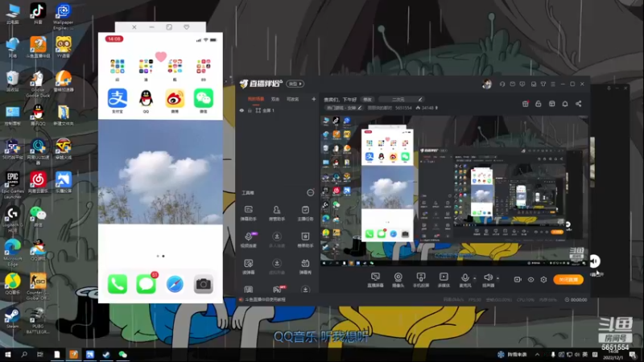The width and height of the screenshot is (644, 362).
Task: Open Weibo on the mirrored phone
Action: 175,98
